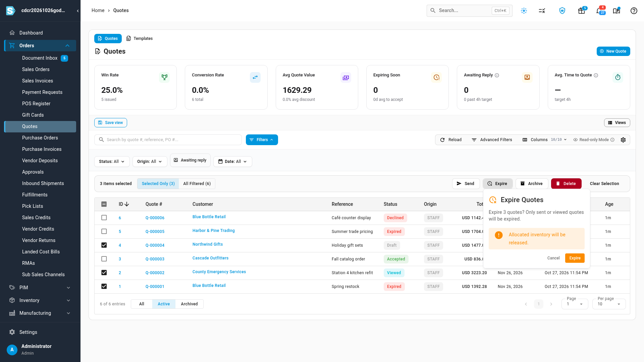Screen dimensions: 644x362
Task: Open the Per page dropdown
Action: coord(609,304)
